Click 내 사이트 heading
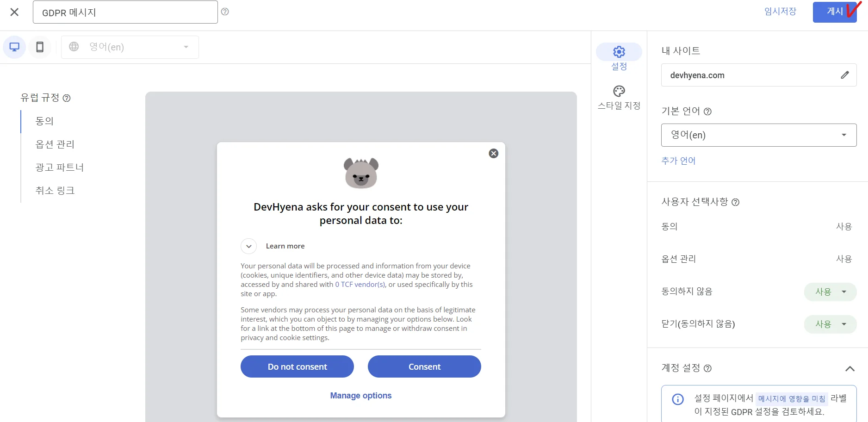Viewport: 868px width, 422px height. tap(681, 51)
